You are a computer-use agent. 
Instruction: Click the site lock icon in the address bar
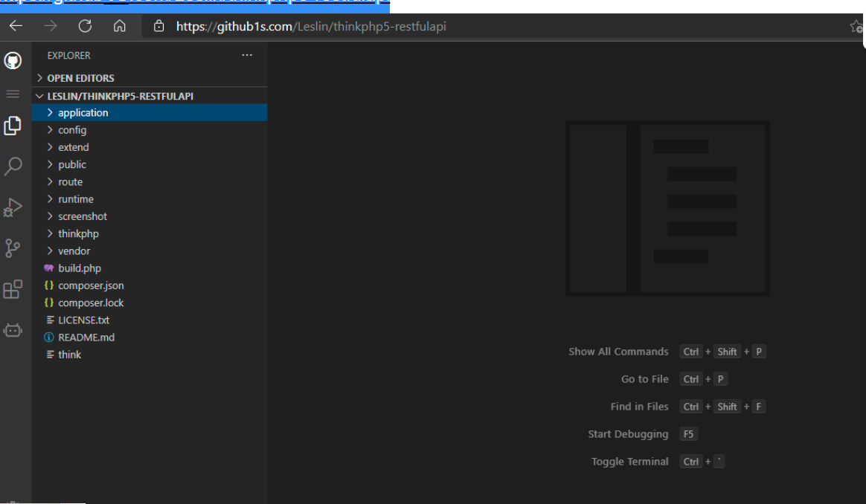(158, 26)
